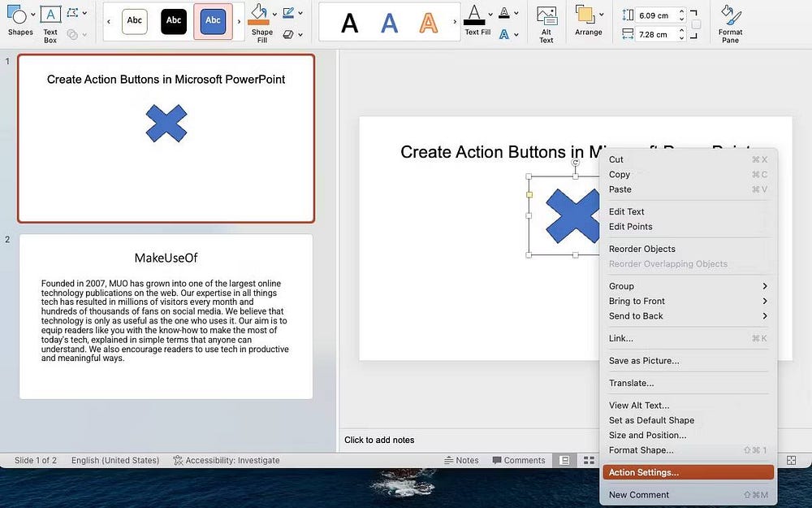Open the Alt Text pane
The width and height of the screenshot is (812, 508).
(546, 20)
